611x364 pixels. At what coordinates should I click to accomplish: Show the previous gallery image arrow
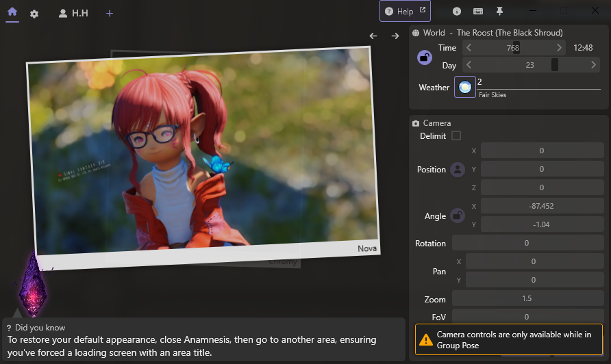[x=373, y=36]
